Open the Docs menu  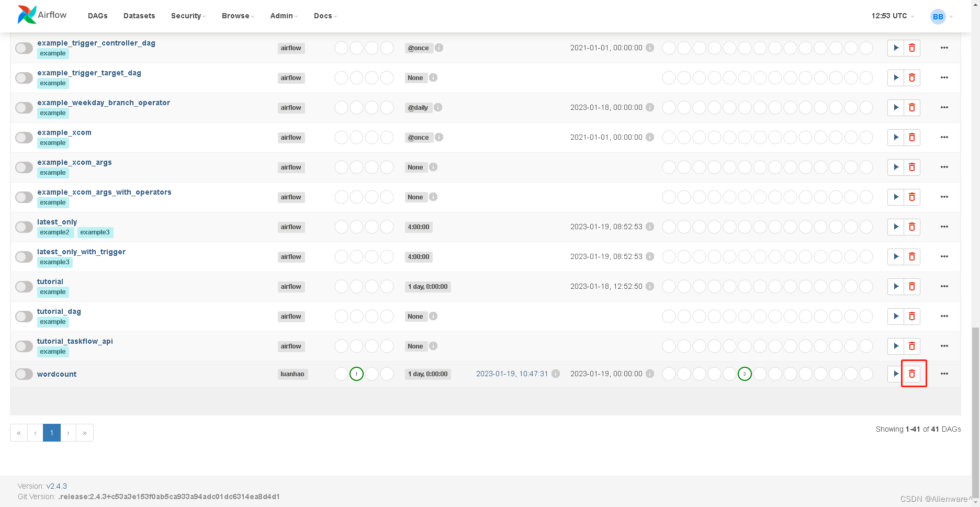point(324,16)
